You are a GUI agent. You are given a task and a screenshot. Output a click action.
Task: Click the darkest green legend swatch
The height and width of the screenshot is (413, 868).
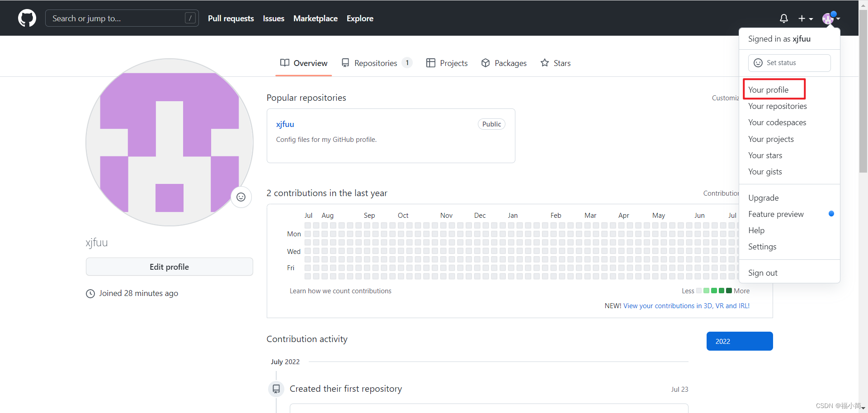tap(729, 291)
